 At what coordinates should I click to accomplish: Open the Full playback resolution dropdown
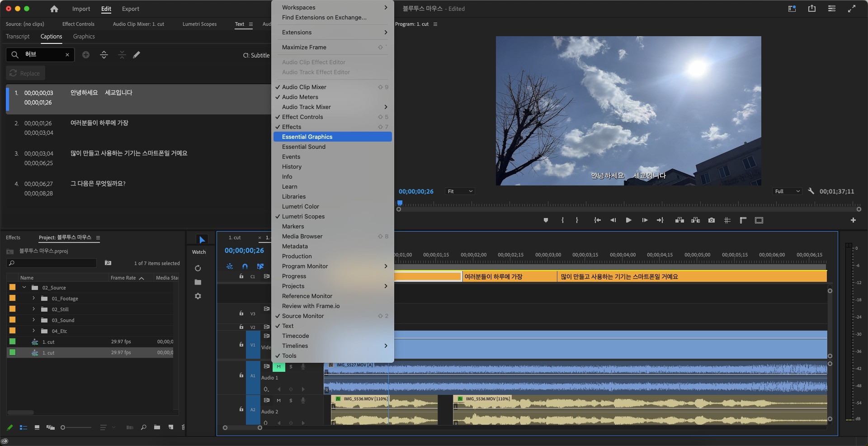click(x=787, y=191)
